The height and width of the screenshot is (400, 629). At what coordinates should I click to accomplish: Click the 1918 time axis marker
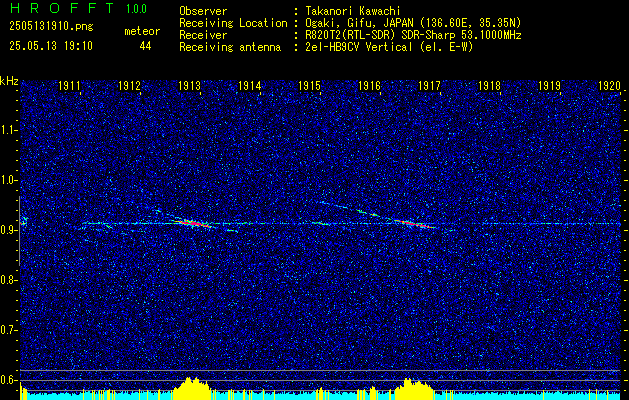pyautogui.click(x=490, y=86)
